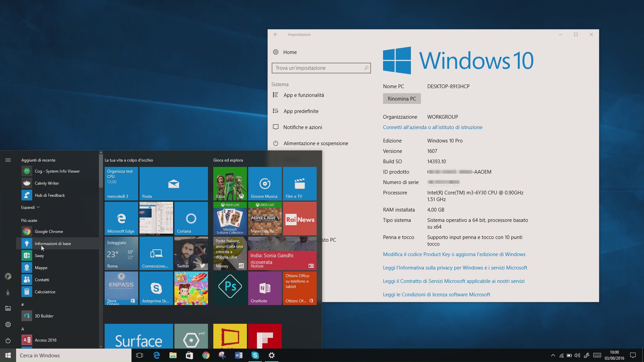Jump to letter A app group header

23,329
